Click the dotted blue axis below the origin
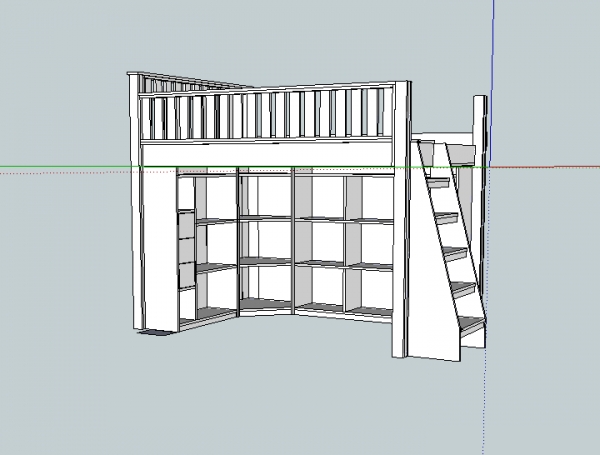The image size is (600, 455). [x=485, y=311]
